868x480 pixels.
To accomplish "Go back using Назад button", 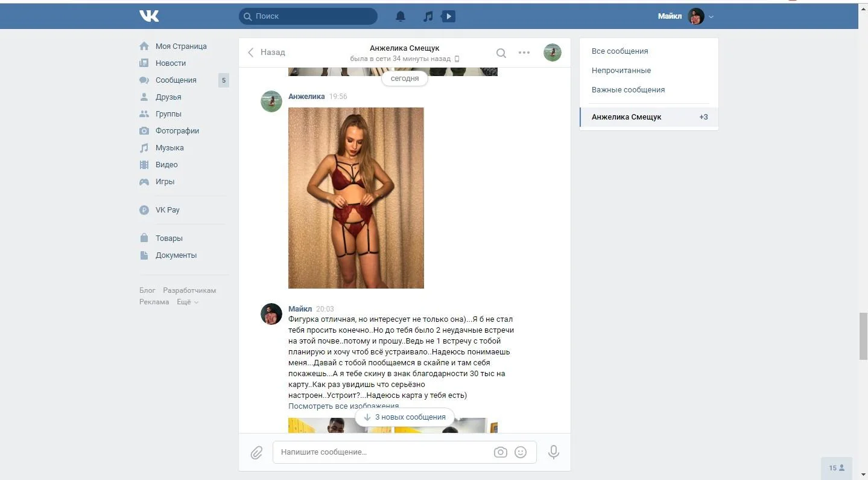I will point(266,53).
